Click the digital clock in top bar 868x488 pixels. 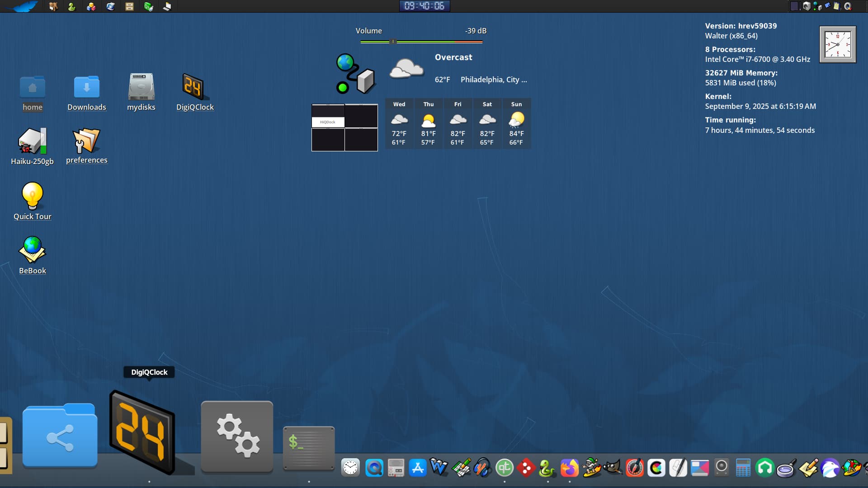[424, 6]
